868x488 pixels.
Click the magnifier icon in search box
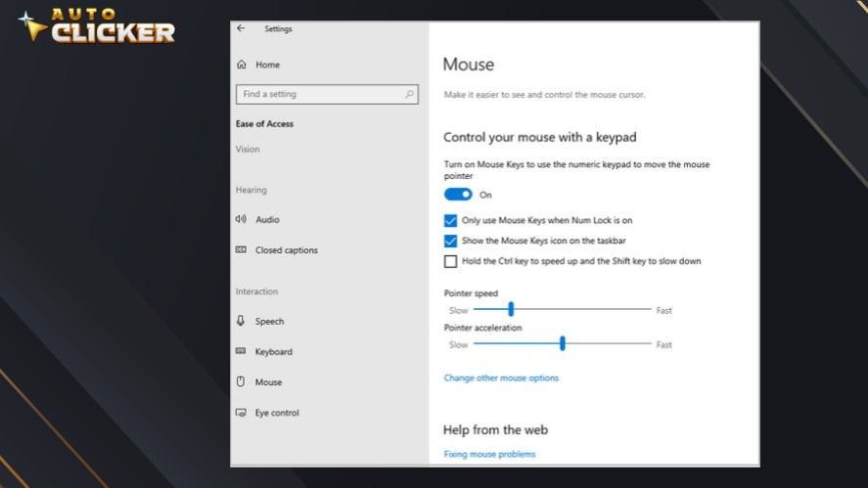(409, 94)
